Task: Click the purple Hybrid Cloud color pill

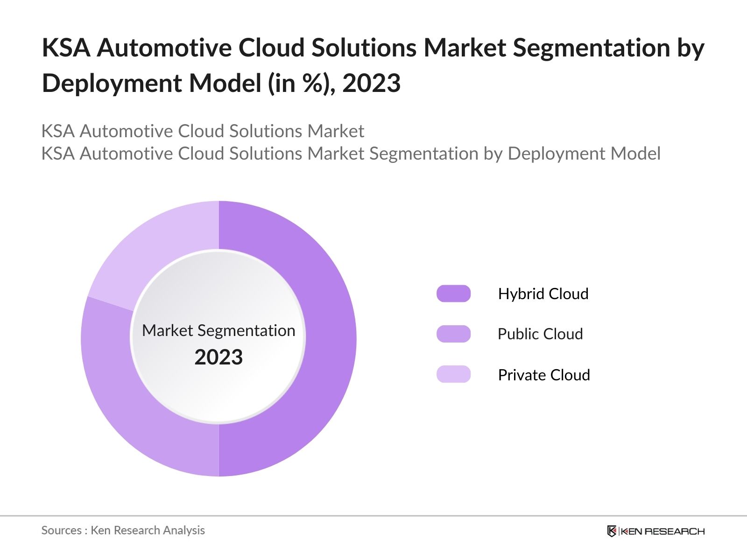Action: (x=453, y=294)
